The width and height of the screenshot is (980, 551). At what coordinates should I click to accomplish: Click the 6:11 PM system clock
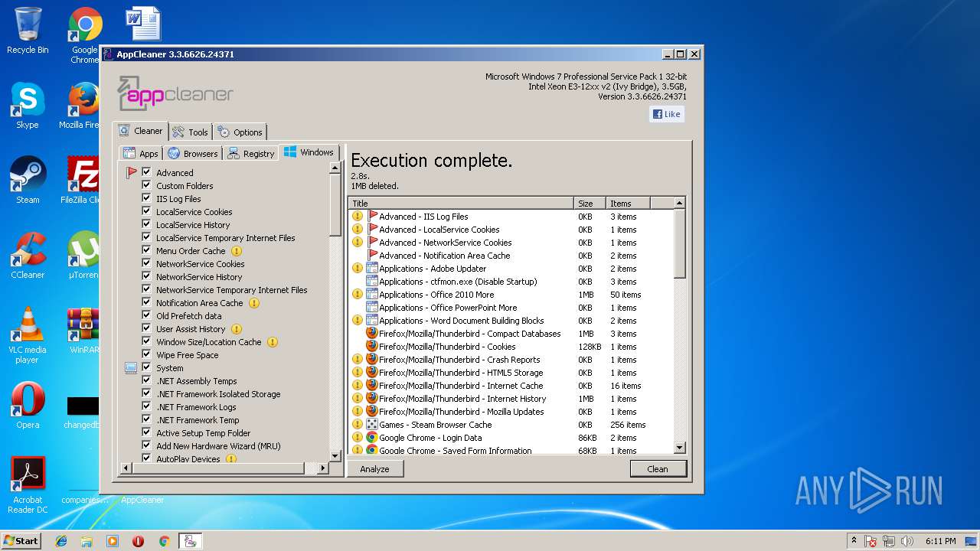[940, 541]
